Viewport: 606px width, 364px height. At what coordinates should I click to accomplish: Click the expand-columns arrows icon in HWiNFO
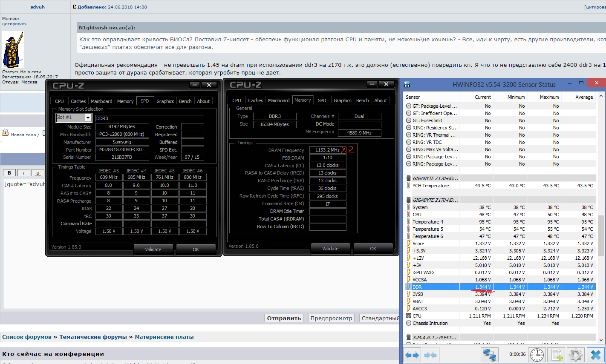coord(412,355)
